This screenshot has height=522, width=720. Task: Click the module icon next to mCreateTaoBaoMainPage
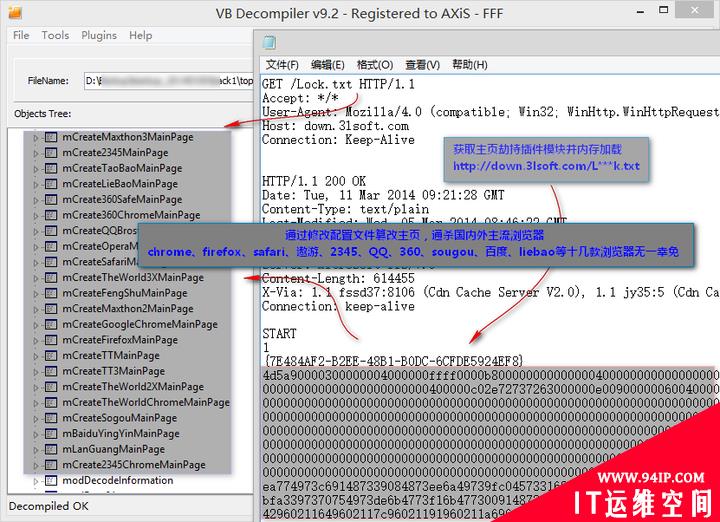[51, 168]
